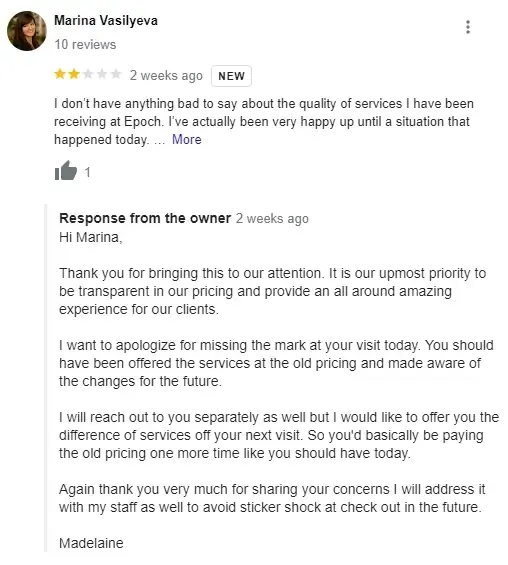Screen dimensions: 508x565
Task: Click the truncated review text about Epoch
Action: click(264, 121)
